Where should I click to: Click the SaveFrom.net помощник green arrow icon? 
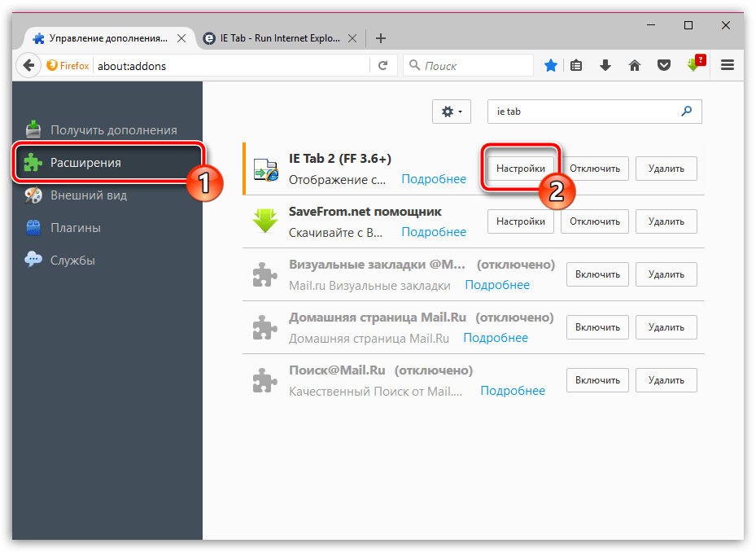click(265, 221)
